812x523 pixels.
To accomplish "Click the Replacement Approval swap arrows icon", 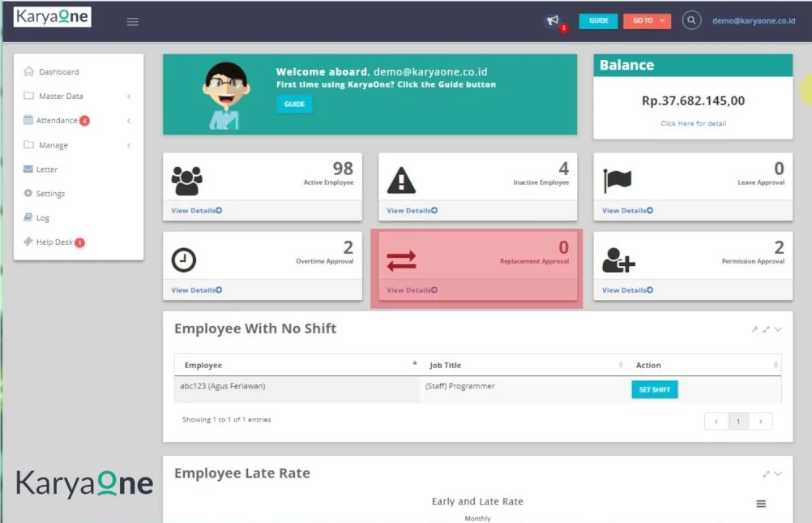I will click(401, 260).
